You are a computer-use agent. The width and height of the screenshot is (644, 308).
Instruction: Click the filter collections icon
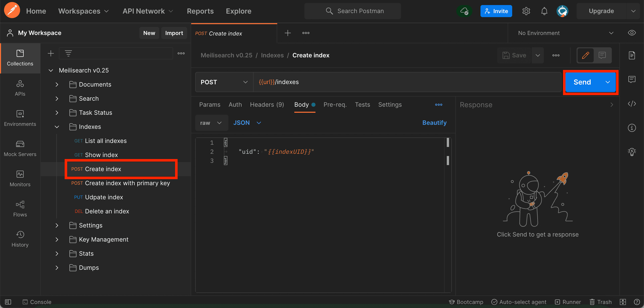tap(68, 53)
